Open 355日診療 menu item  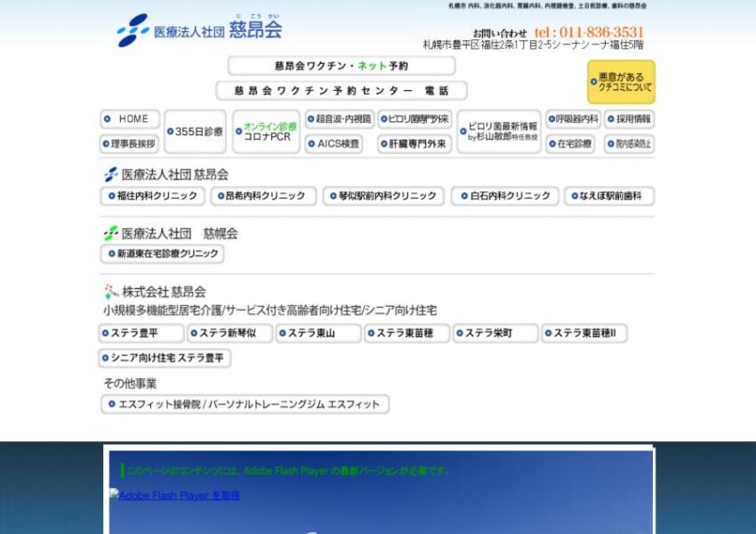tap(196, 131)
